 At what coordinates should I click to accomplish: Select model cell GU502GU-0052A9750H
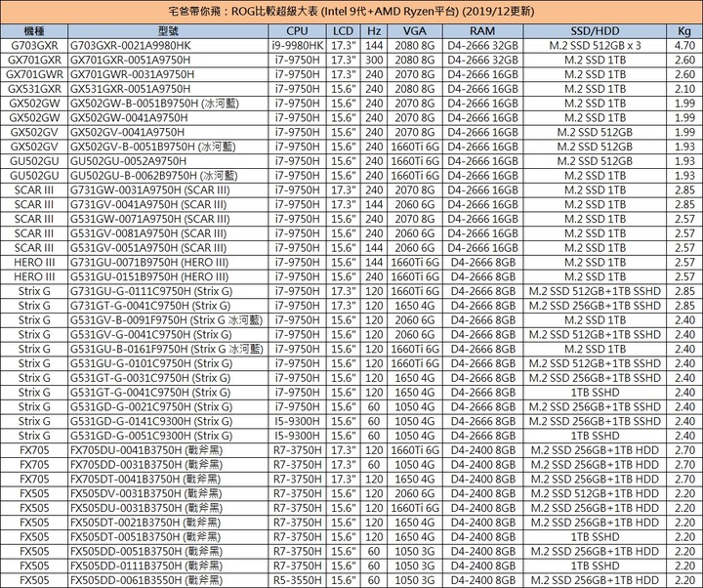168,161
